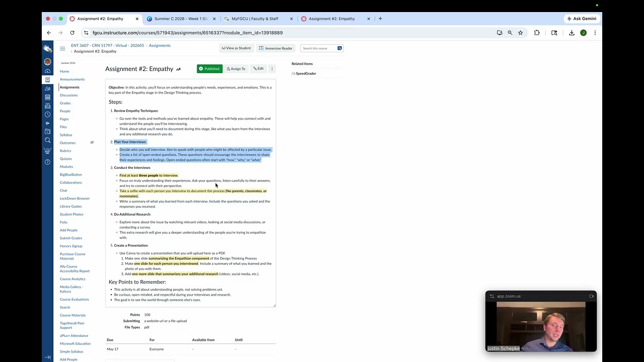644x362 pixels.
Task: Open Grades in the course menu
Action: [65, 103]
